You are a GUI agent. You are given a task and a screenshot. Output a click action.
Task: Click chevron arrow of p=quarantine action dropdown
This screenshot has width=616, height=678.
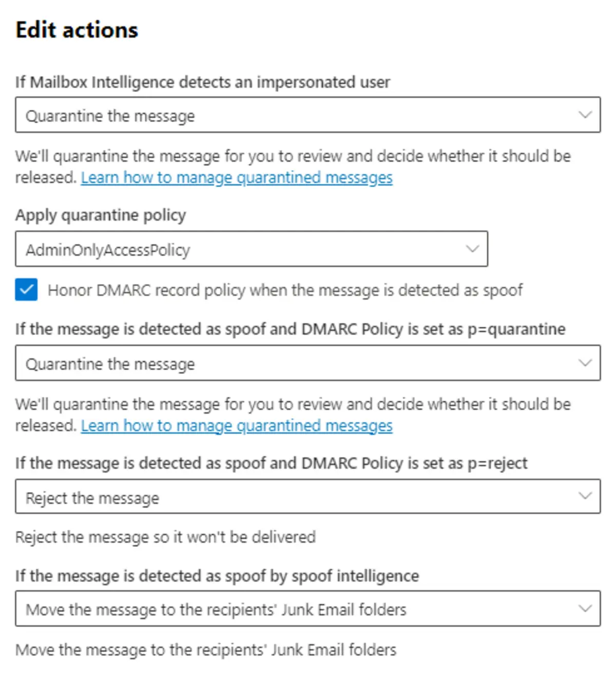pyautogui.click(x=585, y=363)
